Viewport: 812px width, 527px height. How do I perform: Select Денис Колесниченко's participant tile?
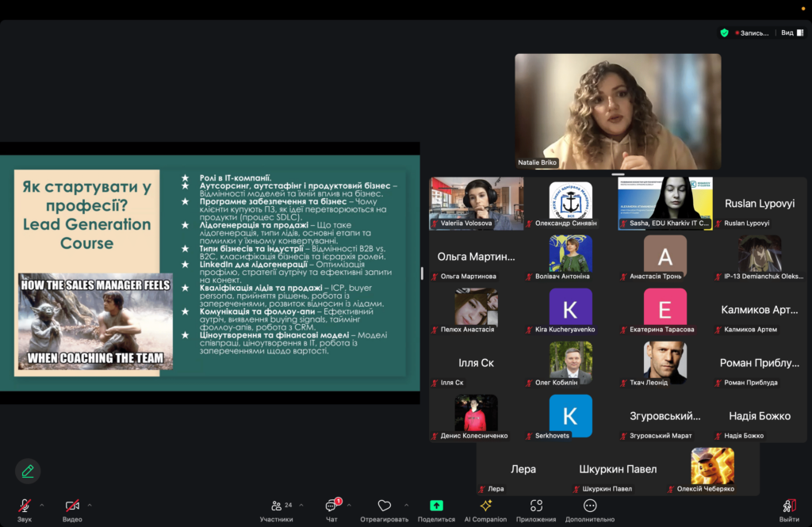pos(477,416)
